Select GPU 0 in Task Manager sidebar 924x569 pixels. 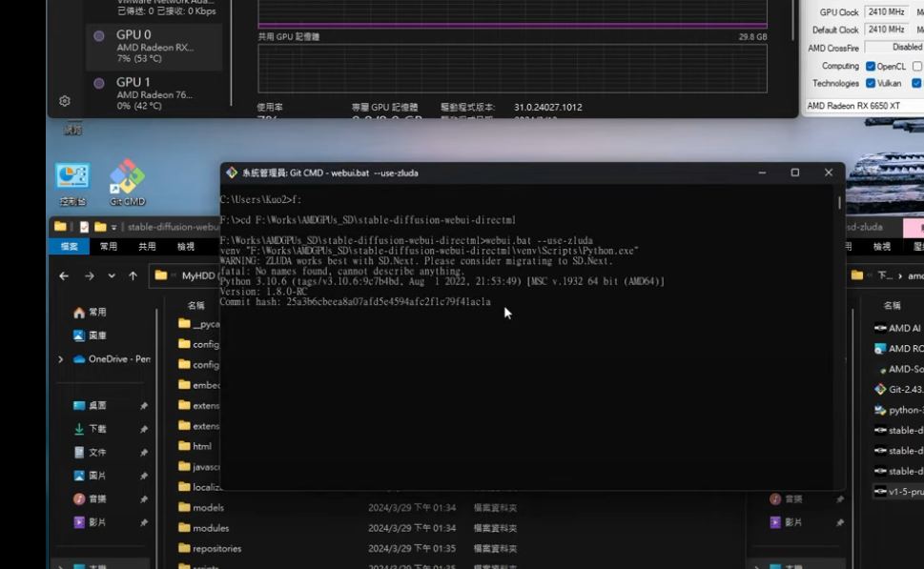(x=154, y=47)
